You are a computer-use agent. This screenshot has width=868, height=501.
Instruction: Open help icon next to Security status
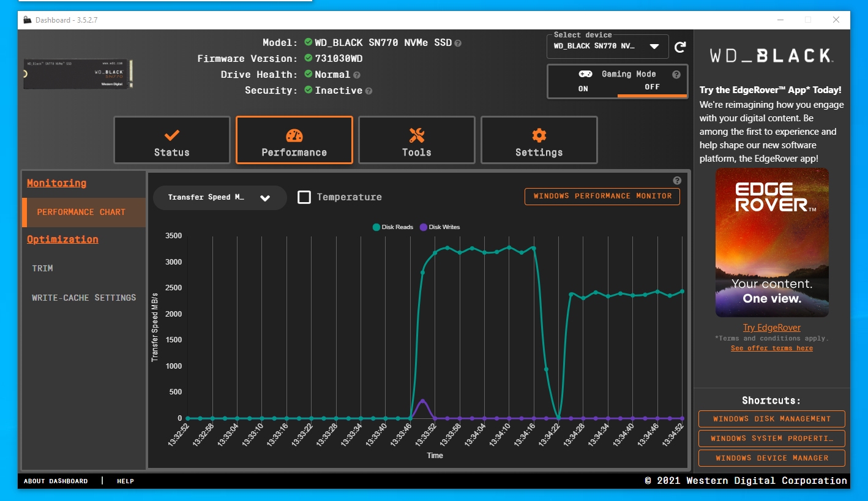click(369, 91)
